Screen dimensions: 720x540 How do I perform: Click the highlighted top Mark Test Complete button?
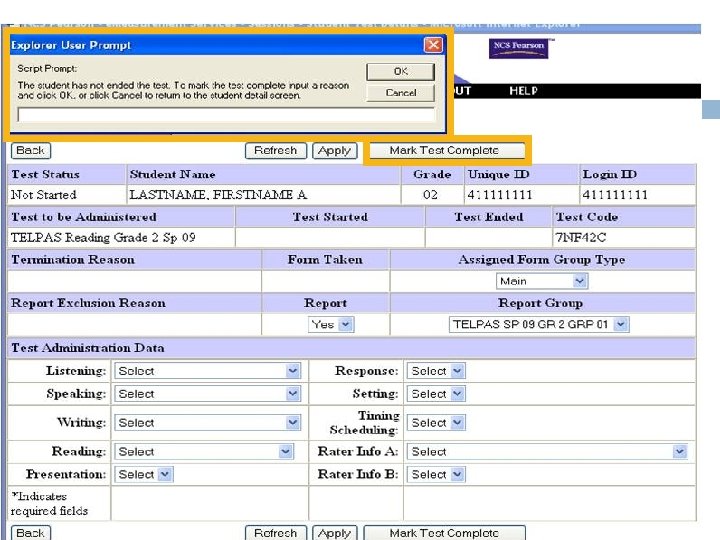click(x=447, y=151)
